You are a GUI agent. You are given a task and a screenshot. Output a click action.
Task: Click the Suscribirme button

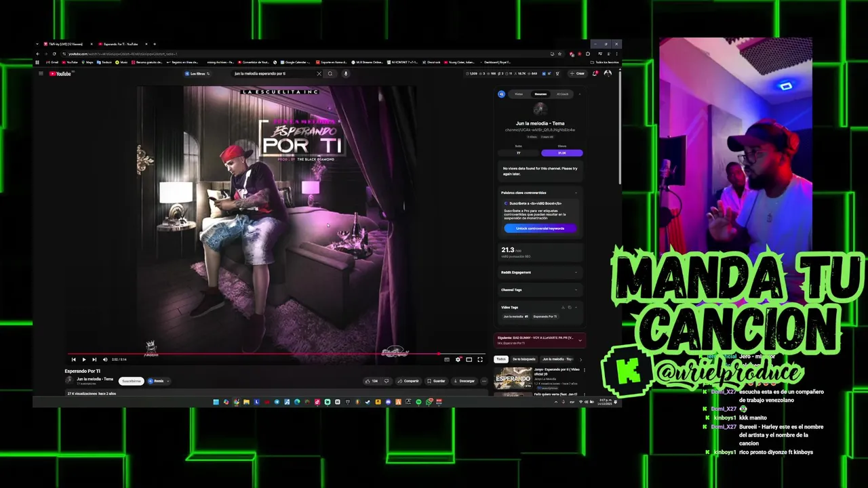pyautogui.click(x=132, y=381)
